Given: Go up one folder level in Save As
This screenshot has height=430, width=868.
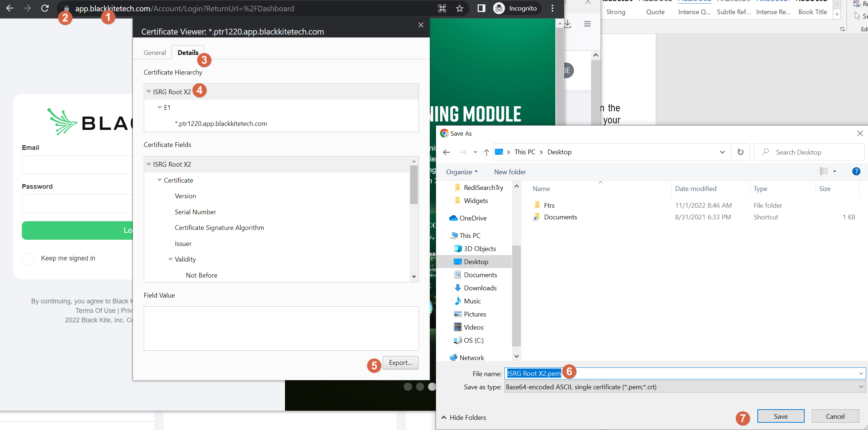Looking at the screenshot, I should coord(487,152).
